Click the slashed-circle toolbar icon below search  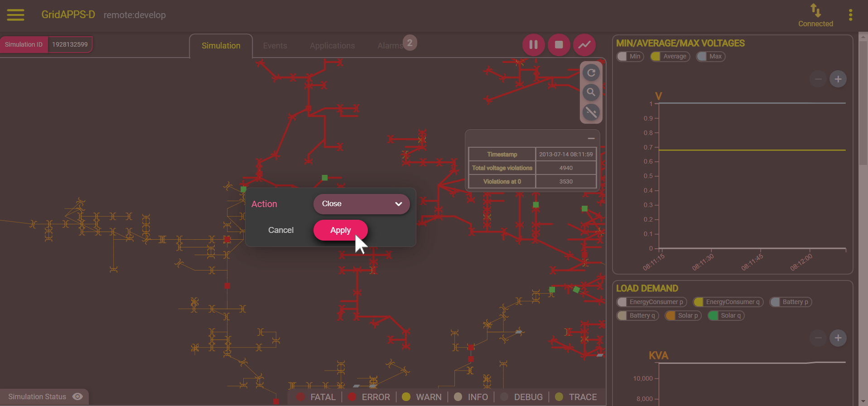tap(591, 112)
